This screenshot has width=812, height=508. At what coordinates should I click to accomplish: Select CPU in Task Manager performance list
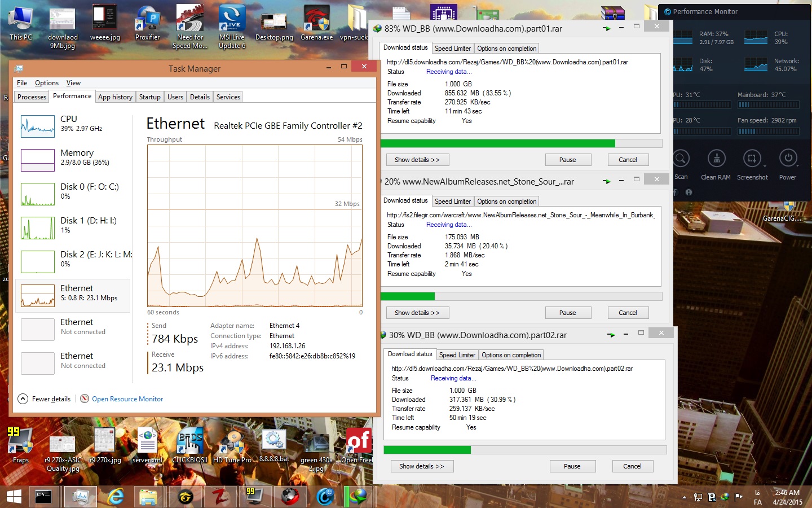73,126
